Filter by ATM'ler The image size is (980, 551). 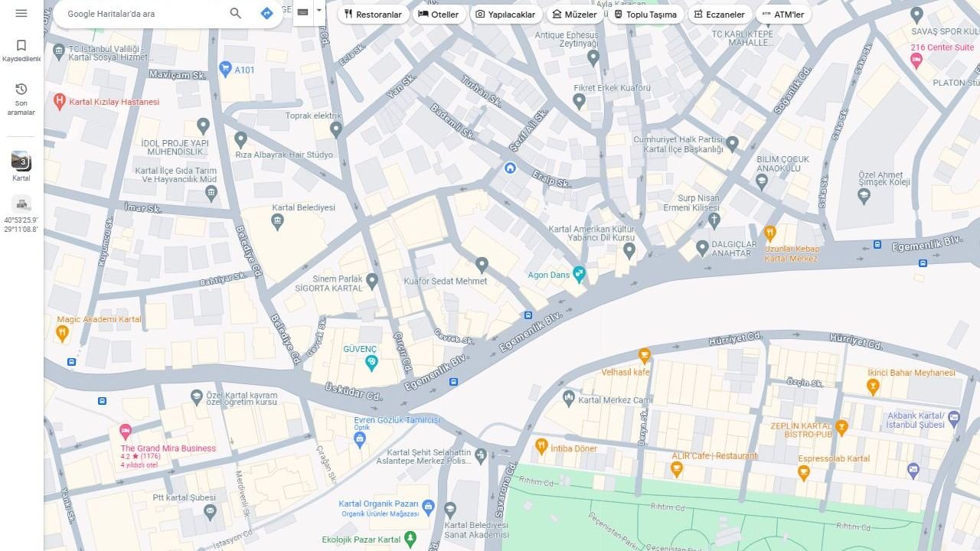coord(783,14)
